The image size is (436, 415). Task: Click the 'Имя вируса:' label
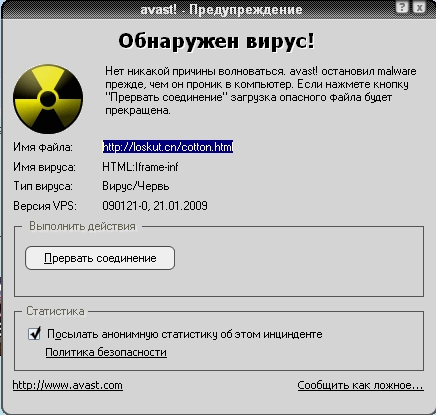coord(44,167)
